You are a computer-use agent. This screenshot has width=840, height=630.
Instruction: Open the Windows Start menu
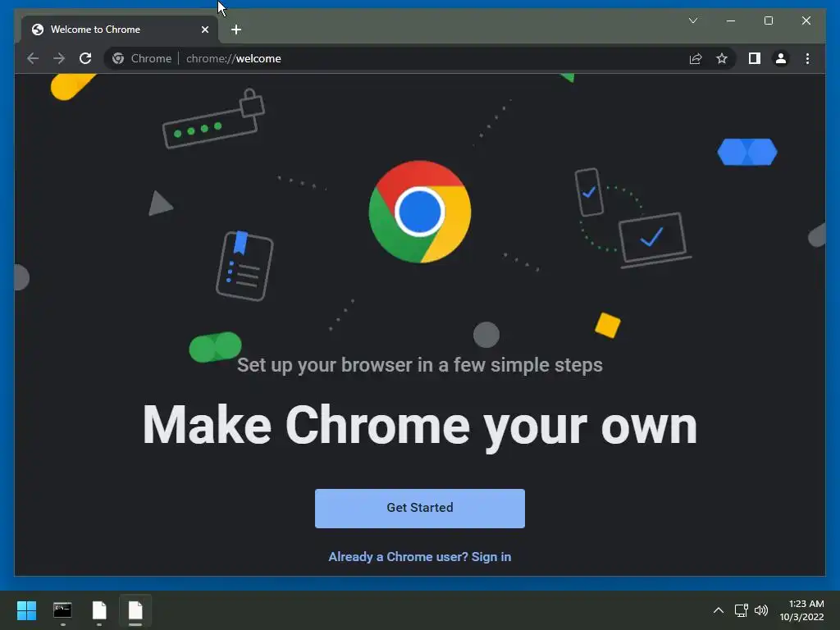coord(26,610)
